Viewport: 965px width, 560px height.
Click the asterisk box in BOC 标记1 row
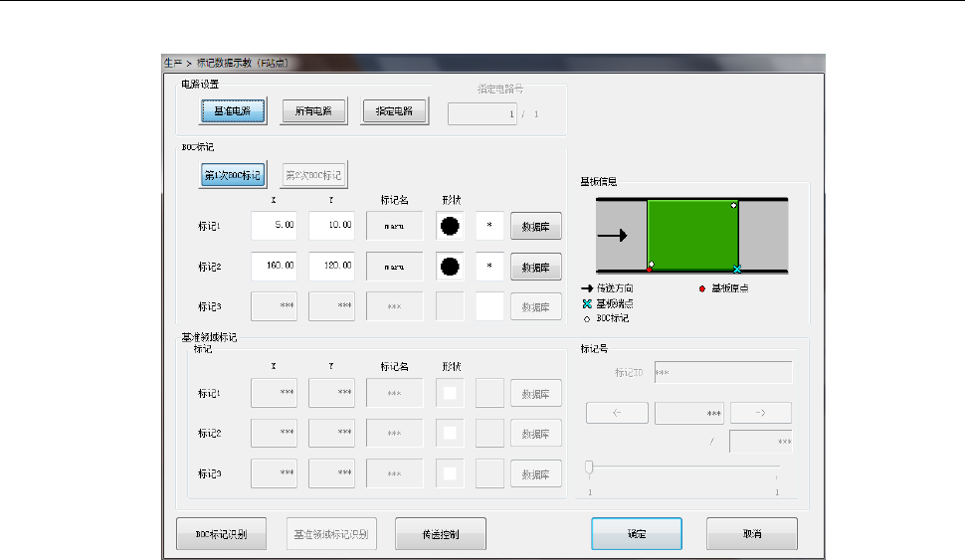(x=489, y=226)
